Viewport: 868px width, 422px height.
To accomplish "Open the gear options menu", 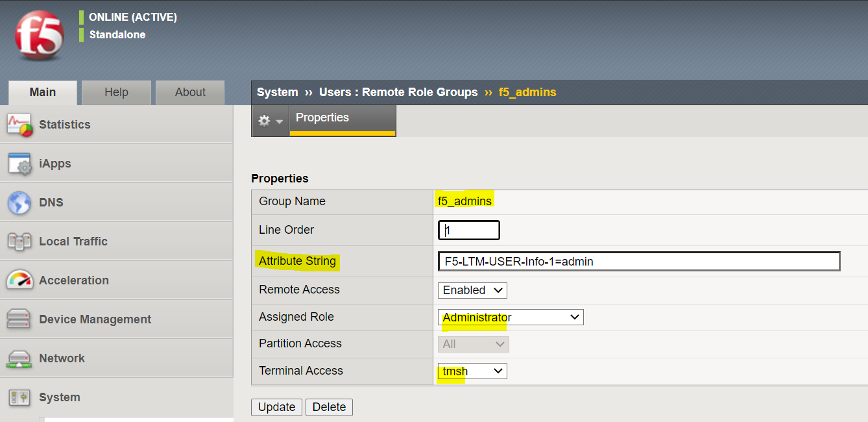I will pyautogui.click(x=270, y=121).
